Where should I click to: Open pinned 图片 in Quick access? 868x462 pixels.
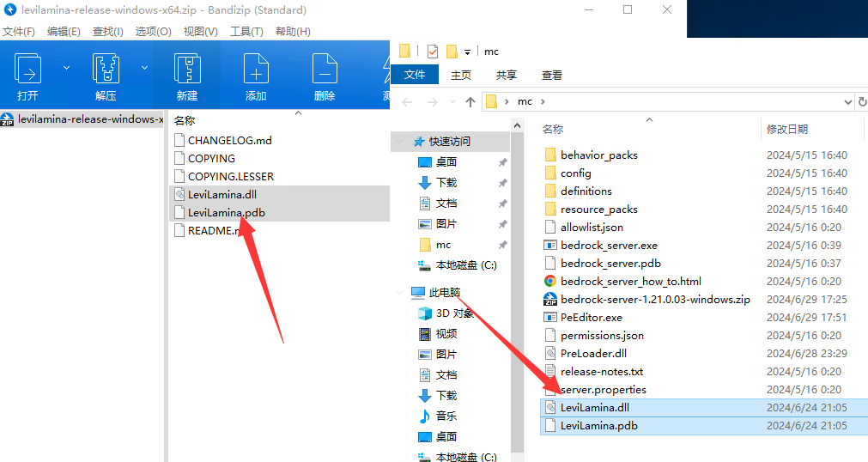tap(446, 224)
